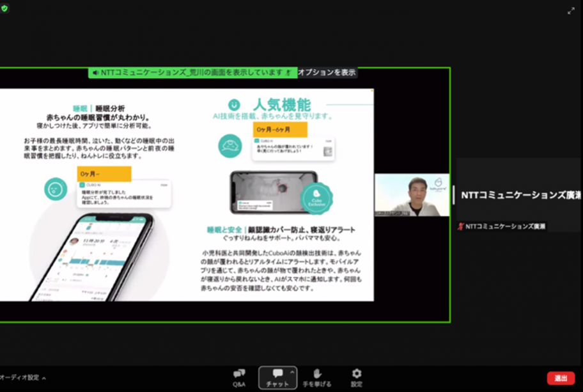The image size is (583, 392).
Task: Open 設定 gear settings
Action: 356,378
